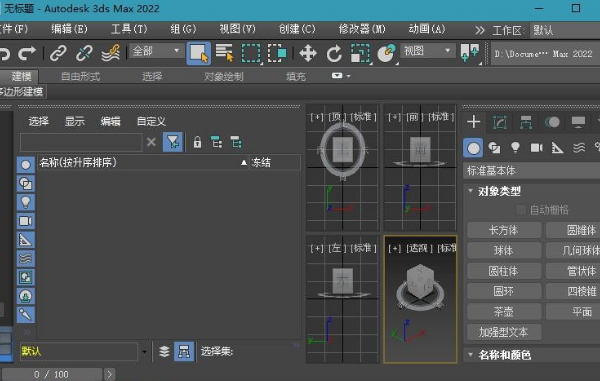
Task: Open the Create panel plus tab
Action: click(474, 122)
